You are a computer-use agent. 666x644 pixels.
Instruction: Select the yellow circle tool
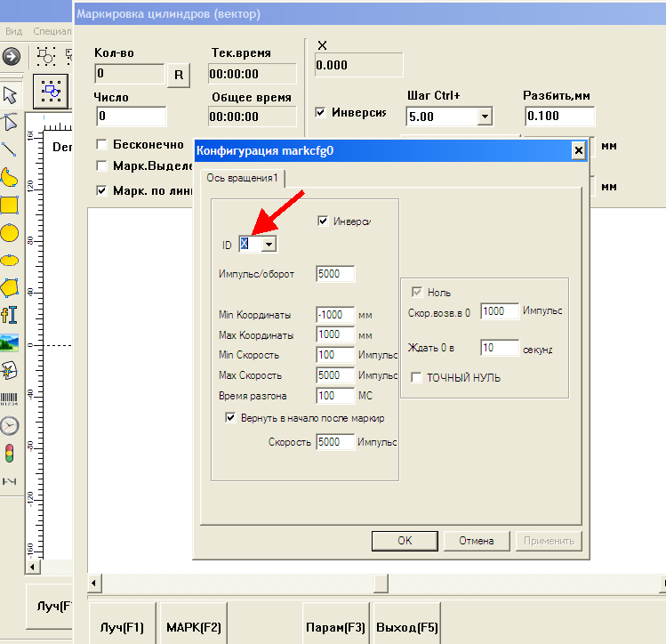[10, 233]
